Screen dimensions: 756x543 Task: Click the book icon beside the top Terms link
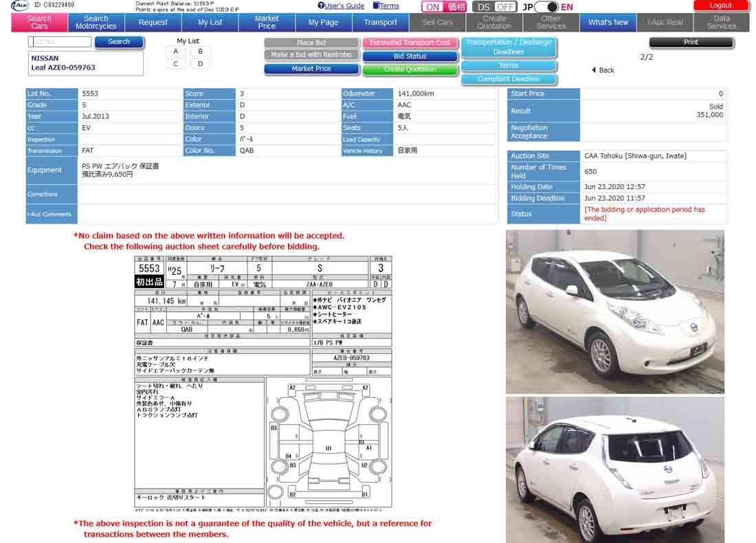coord(375,5)
